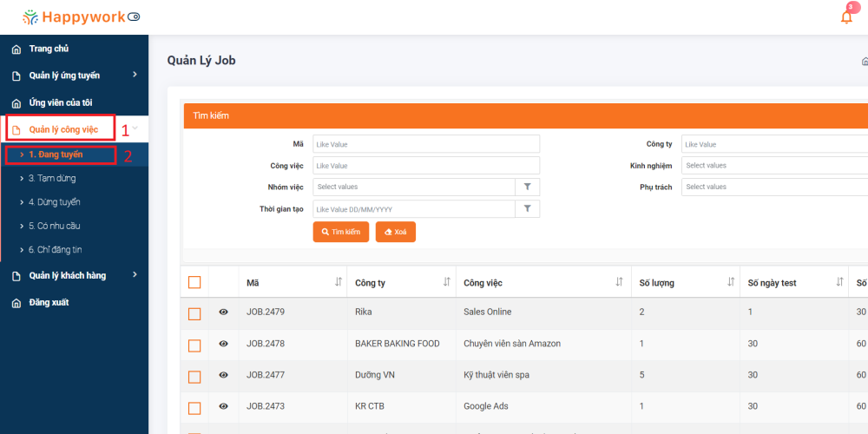Check the checkbox for JOB.2479 row
Screen dimensions: 868x434
click(194, 313)
